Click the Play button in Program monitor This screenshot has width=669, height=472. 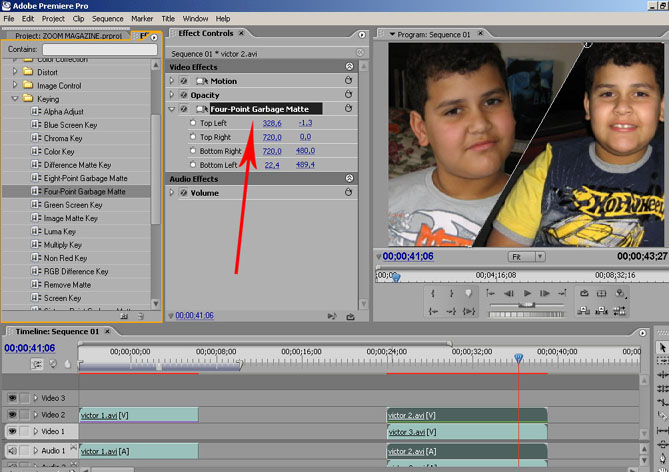(526, 294)
